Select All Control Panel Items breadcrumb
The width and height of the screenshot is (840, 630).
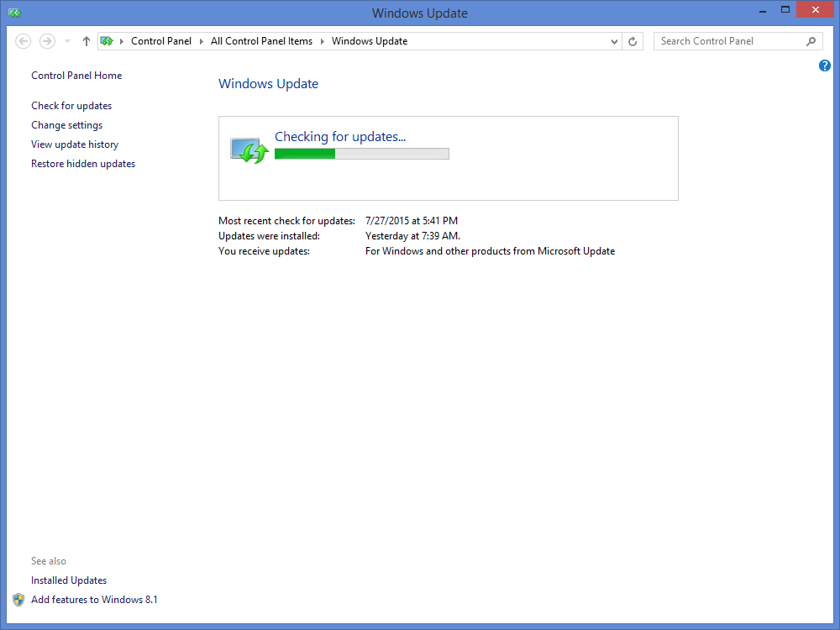pos(261,41)
